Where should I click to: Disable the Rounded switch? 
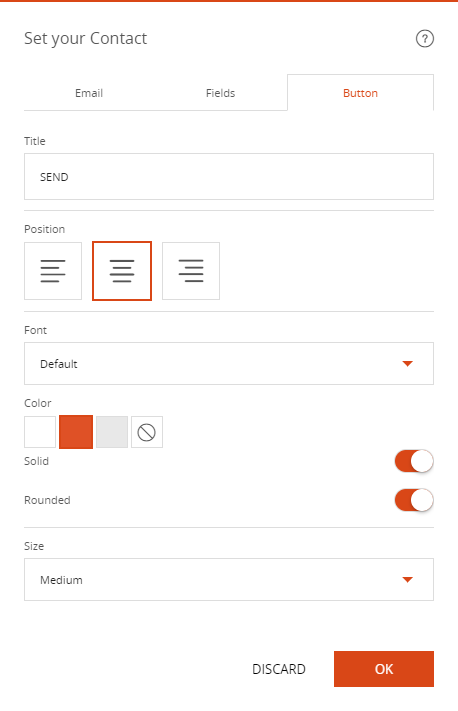point(414,500)
